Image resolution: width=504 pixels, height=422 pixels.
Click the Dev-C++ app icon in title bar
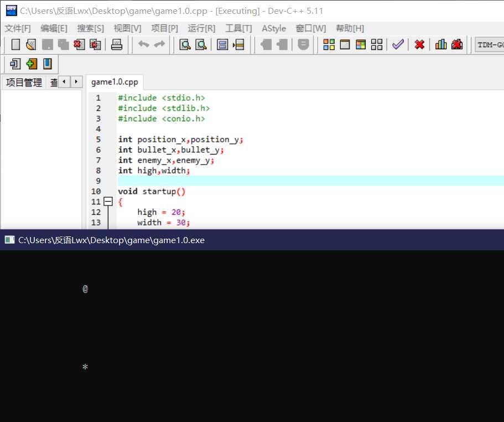[11, 11]
